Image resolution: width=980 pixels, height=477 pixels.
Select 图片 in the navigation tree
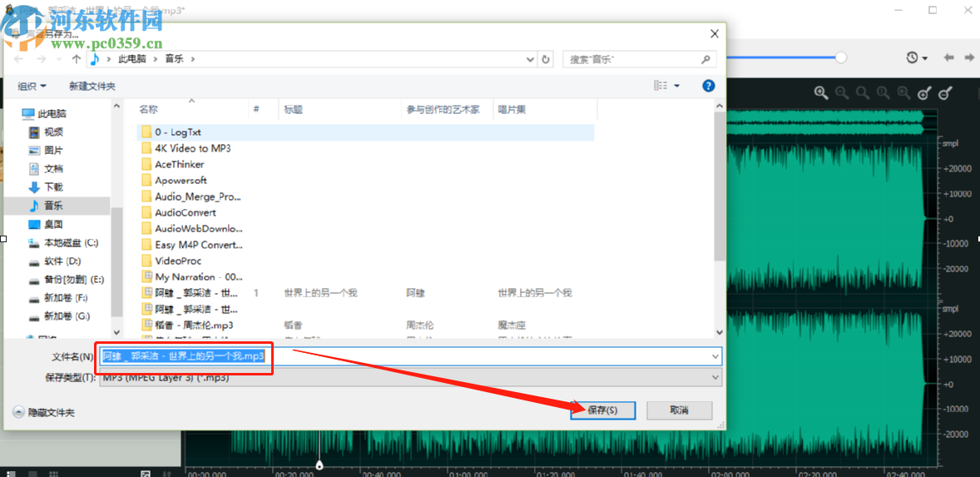[46, 151]
